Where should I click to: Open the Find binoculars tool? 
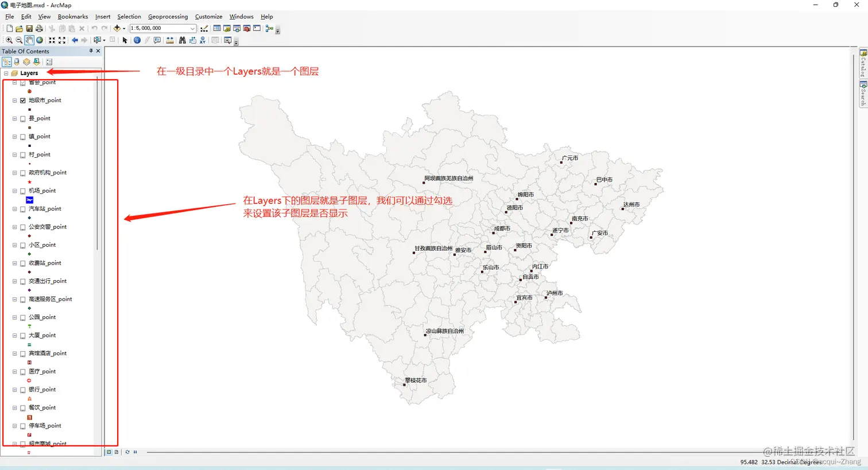point(182,40)
